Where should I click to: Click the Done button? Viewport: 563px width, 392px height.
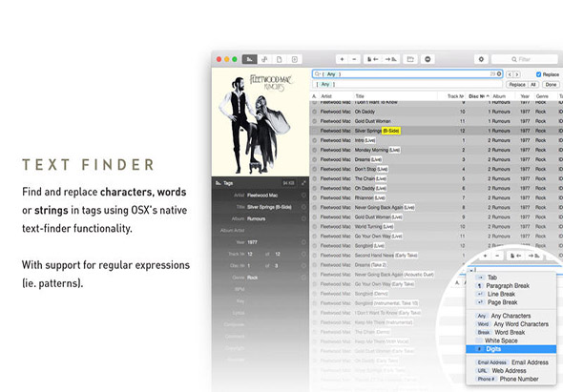point(551,85)
